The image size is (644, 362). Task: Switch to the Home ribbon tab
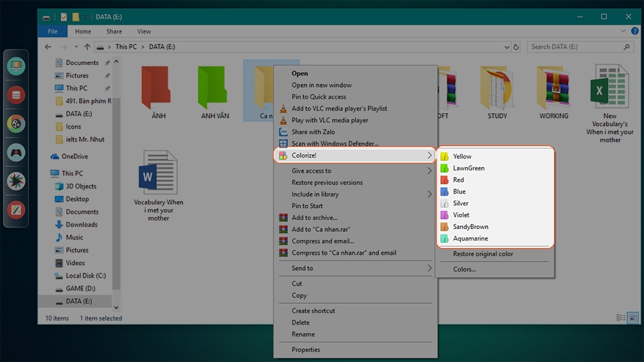83,32
